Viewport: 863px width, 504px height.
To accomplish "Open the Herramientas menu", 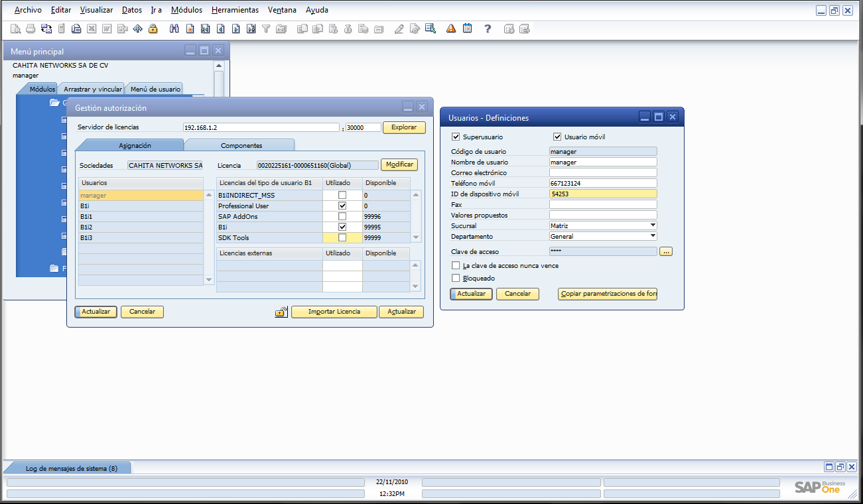I will (x=235, y=10).
